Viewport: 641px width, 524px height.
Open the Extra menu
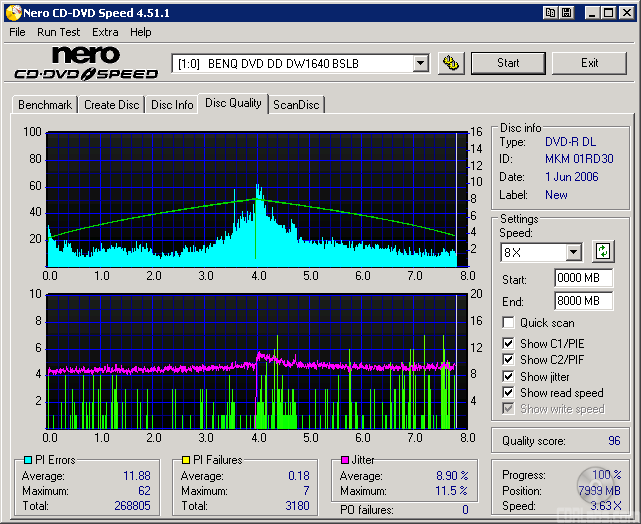pos(105,32)
